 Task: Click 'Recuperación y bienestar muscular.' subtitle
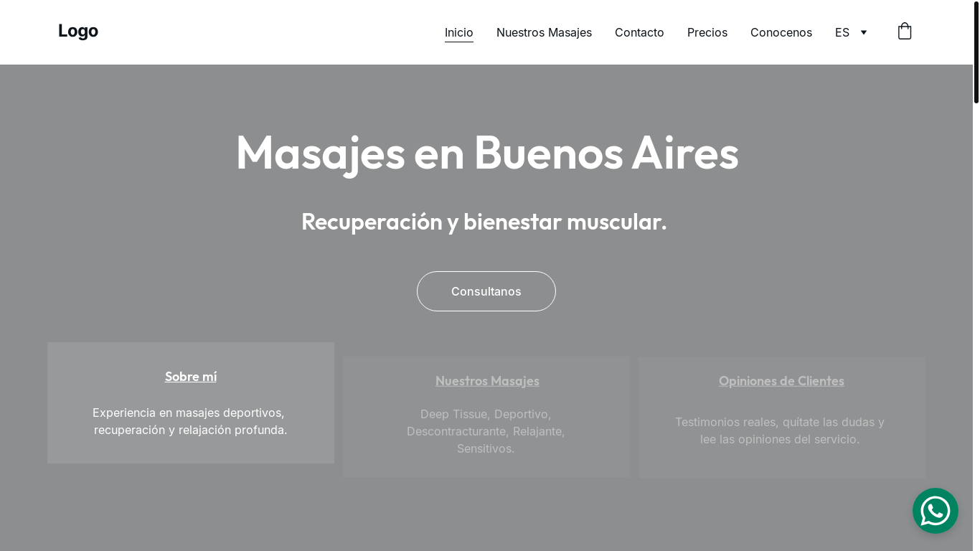point(484,222)
